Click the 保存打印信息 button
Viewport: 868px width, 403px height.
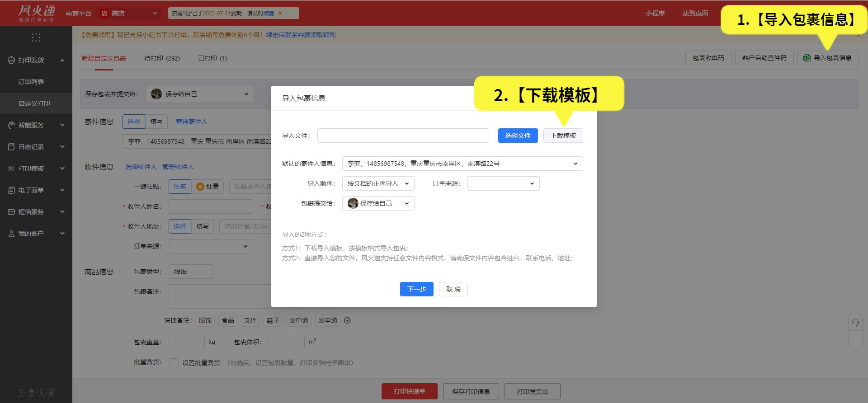coord(471,391)
